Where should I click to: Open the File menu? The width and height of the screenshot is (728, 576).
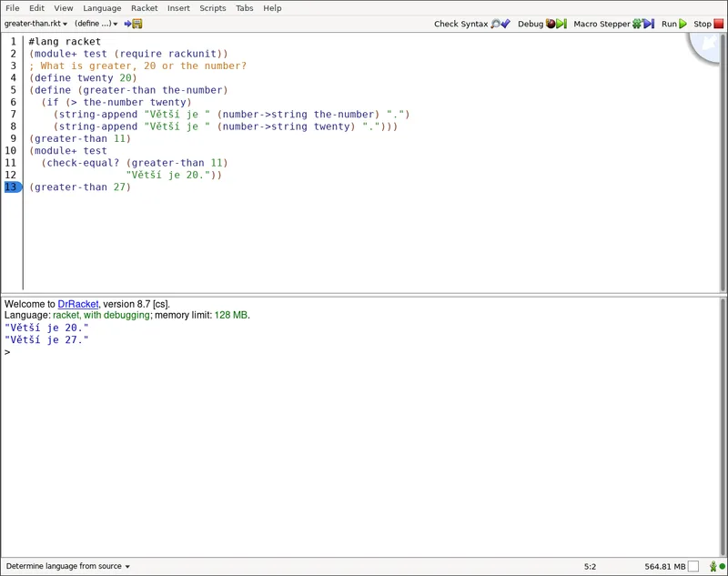pyautogui.click(x=13, y=8)
